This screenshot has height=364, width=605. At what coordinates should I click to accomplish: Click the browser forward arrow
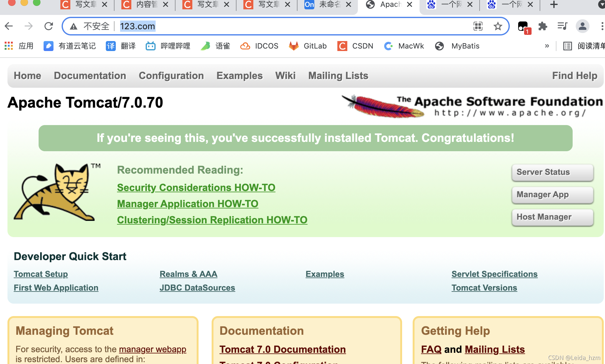pos(29,26)
